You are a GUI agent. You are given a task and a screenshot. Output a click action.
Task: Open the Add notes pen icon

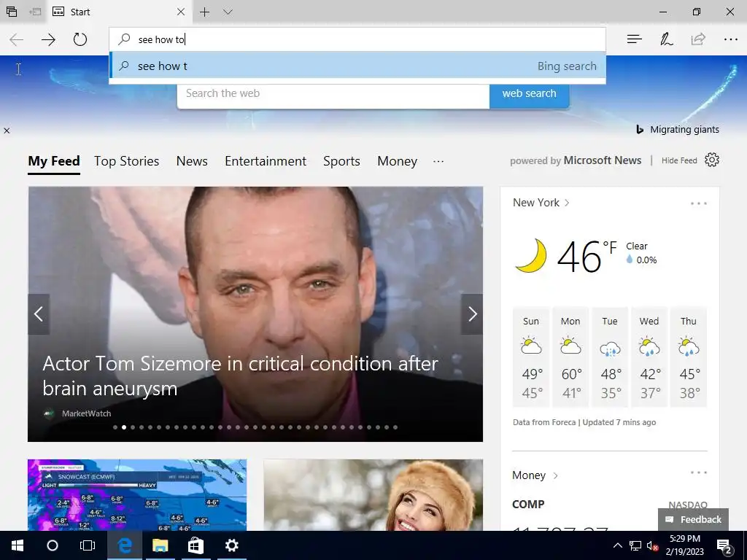coord(667,39)
